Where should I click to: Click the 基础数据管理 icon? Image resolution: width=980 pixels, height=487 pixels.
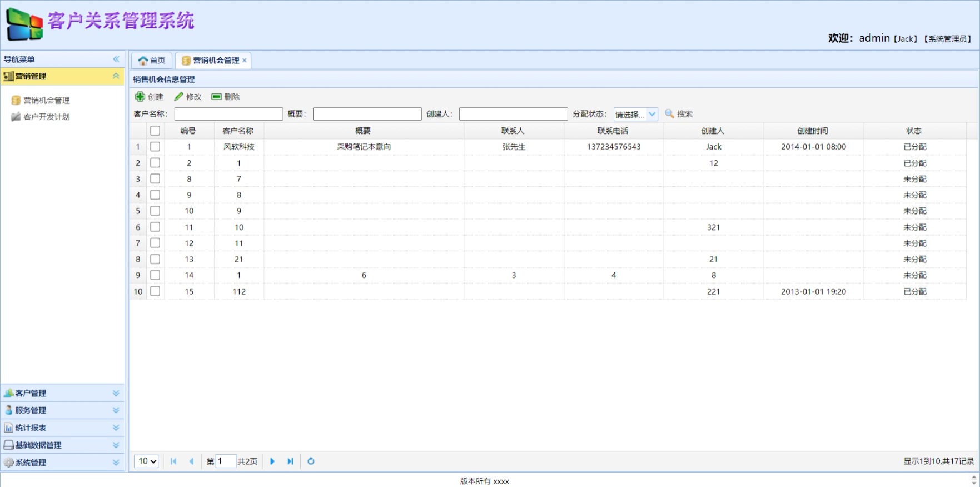click(8, 445)
